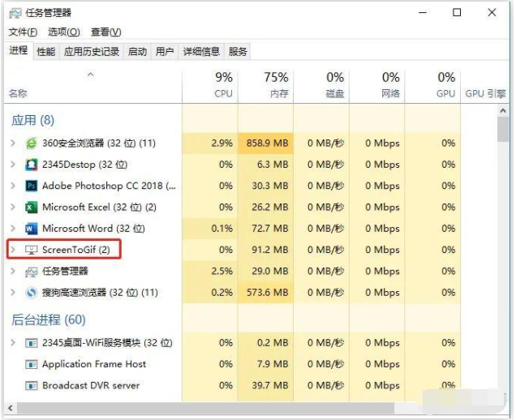This screenshot has height=420, width=516.
Task: Select the Adobe Photoshop CC 2018 icon
Action: pos(32,186)
